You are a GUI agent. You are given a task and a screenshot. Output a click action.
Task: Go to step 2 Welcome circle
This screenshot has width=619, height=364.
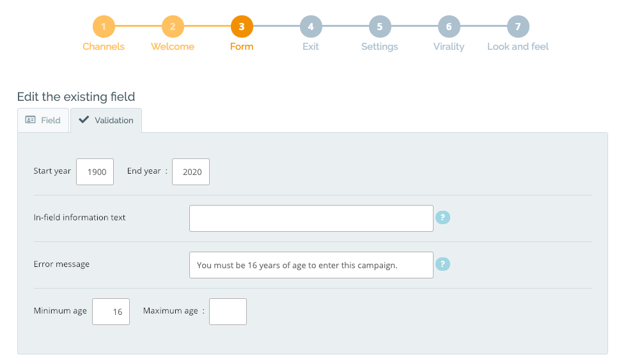pos(173,26)
